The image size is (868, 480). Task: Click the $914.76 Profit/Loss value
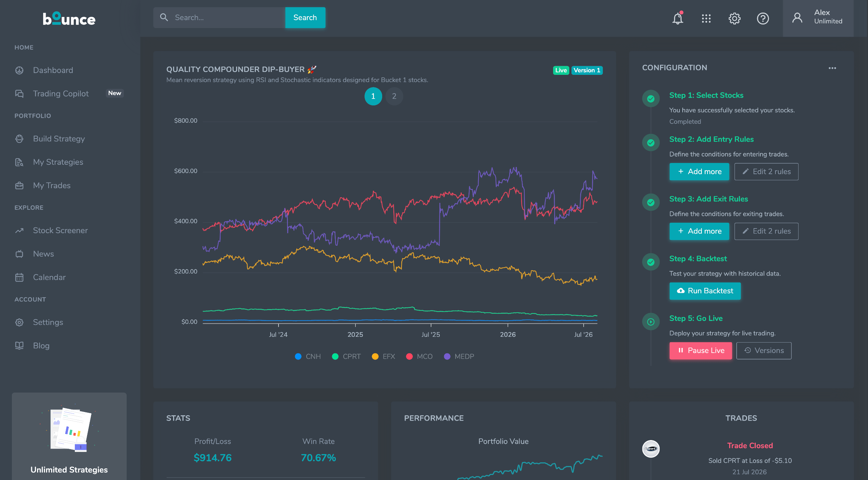point(213,458)
